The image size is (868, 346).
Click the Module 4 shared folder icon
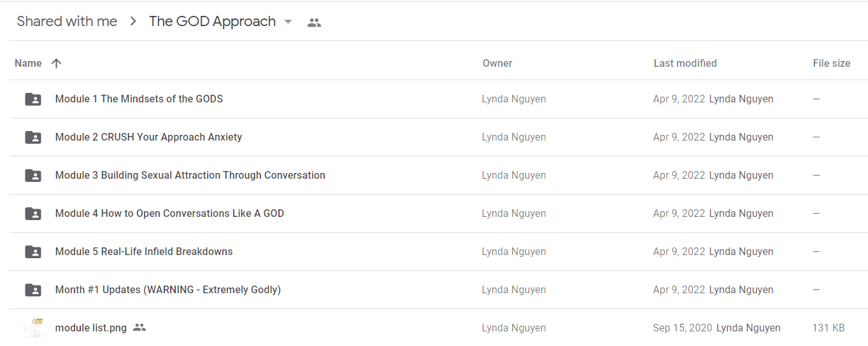click(33, 214)
